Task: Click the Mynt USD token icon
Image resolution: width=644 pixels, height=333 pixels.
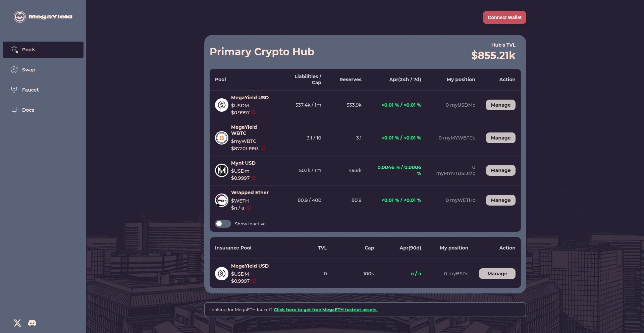Action: click(221, 170)
